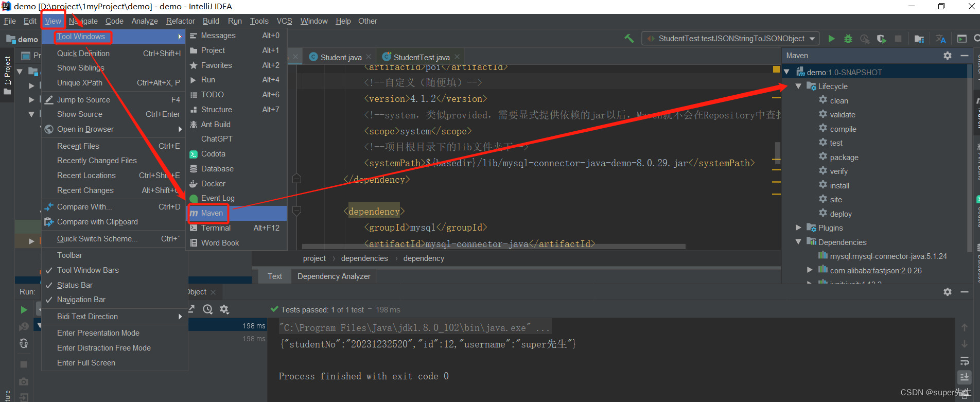Viewport: 980px width, 402px height.
Task: Collapse the demo:1.0-SNAPSHOT root node
Action: (x=787, y=72)
